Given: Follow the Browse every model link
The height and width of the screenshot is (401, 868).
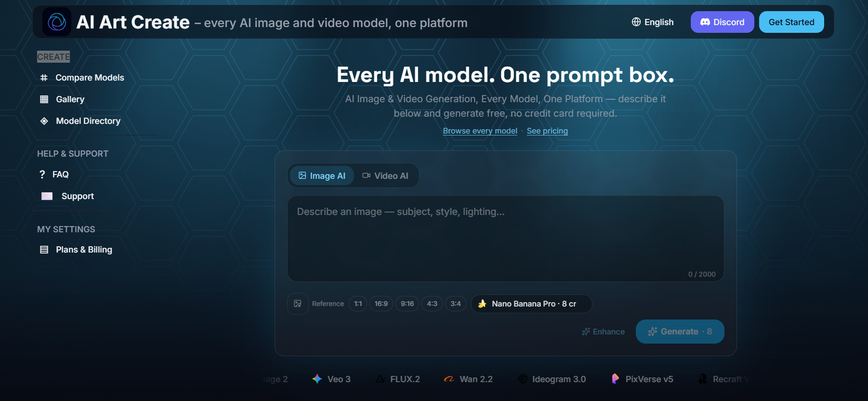Looking at the screenshot, I should (480, 131).
